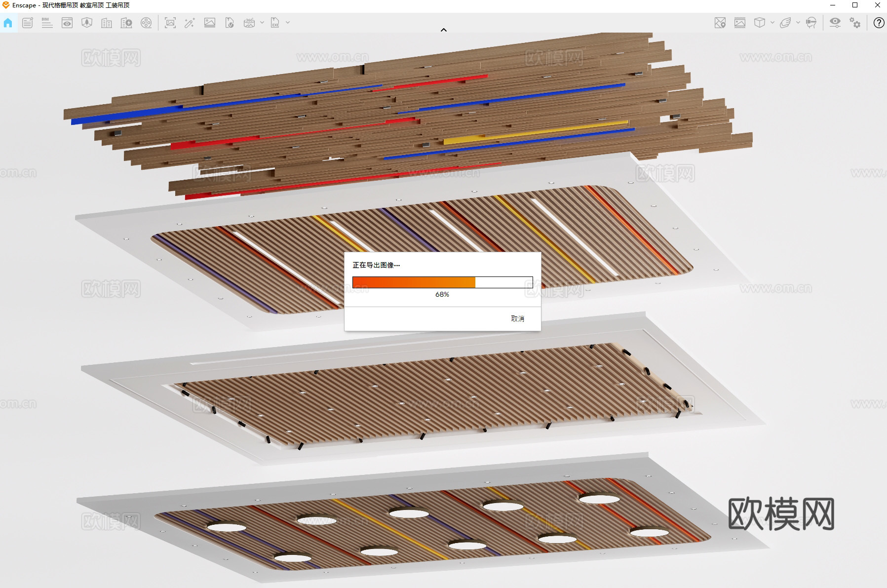Click the 68% progress text
The height and width of the screenshot is (588, 887).
tap(442, 294)
